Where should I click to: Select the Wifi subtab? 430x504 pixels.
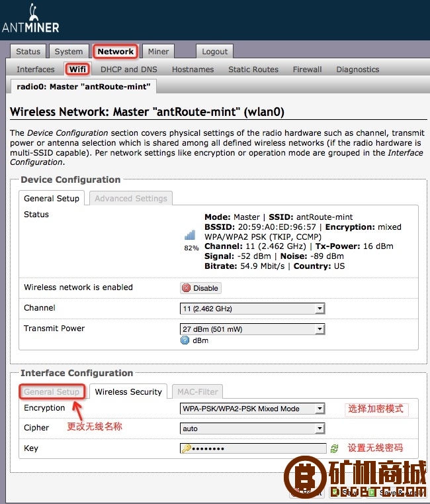pos(77,70)
